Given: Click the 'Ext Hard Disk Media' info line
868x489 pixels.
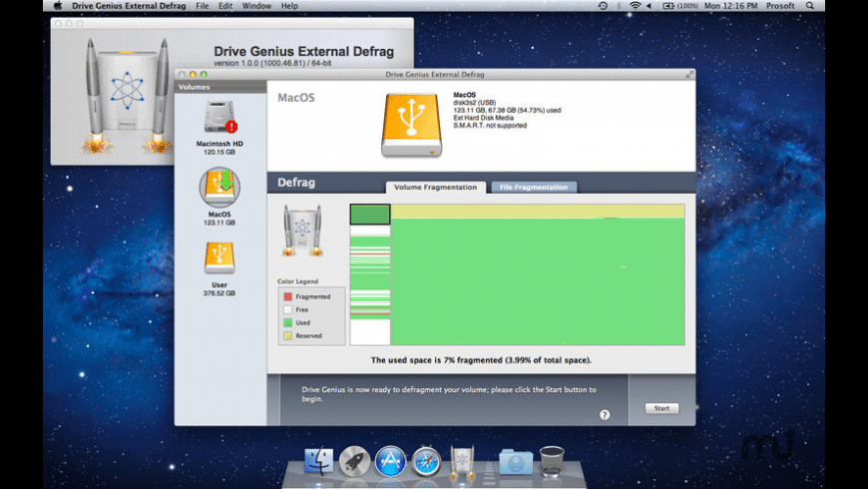Looking at the screenshot, I should 483,118.
